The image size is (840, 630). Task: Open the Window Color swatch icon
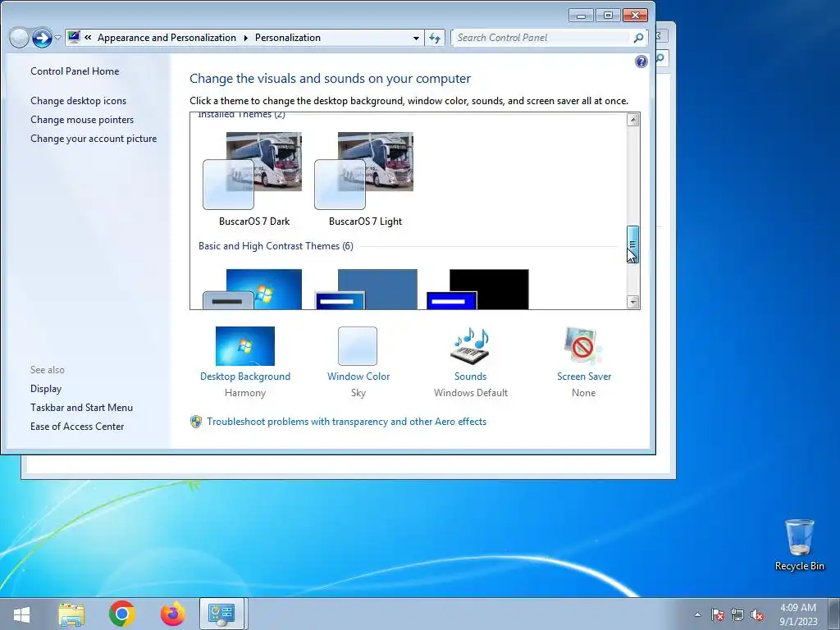[358, 346]
